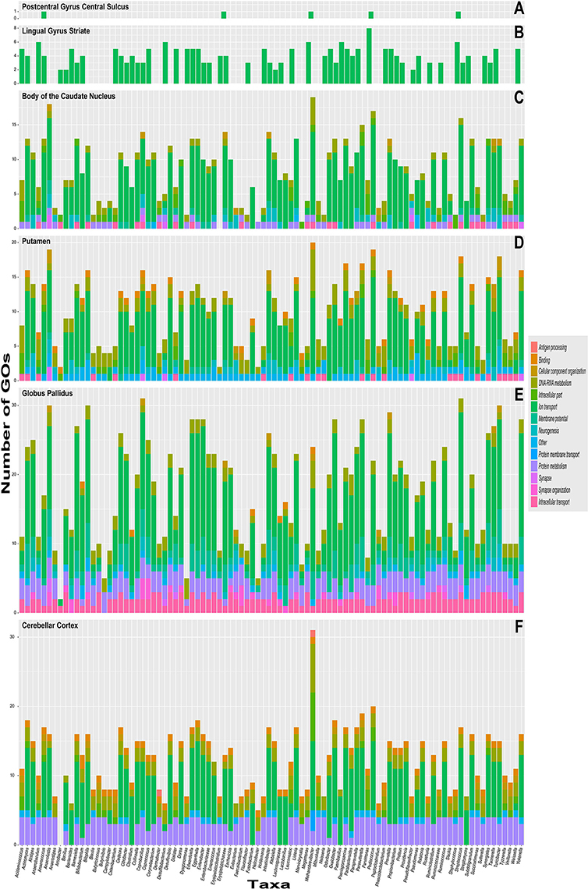The height and width of the screenshot is (889, 588).
Task: Click the panel letter 'C'
Action: (519, 98)
